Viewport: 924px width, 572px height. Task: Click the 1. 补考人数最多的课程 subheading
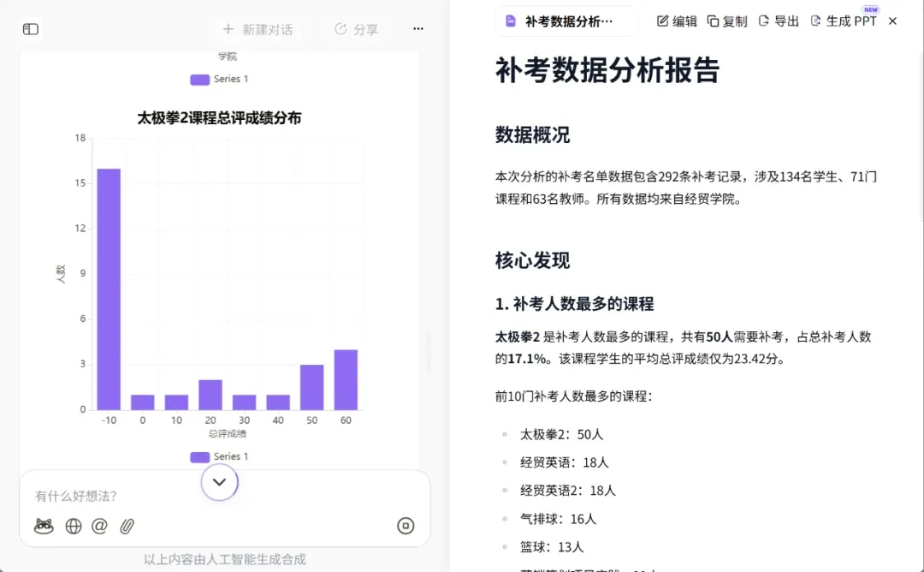(574, 304)
